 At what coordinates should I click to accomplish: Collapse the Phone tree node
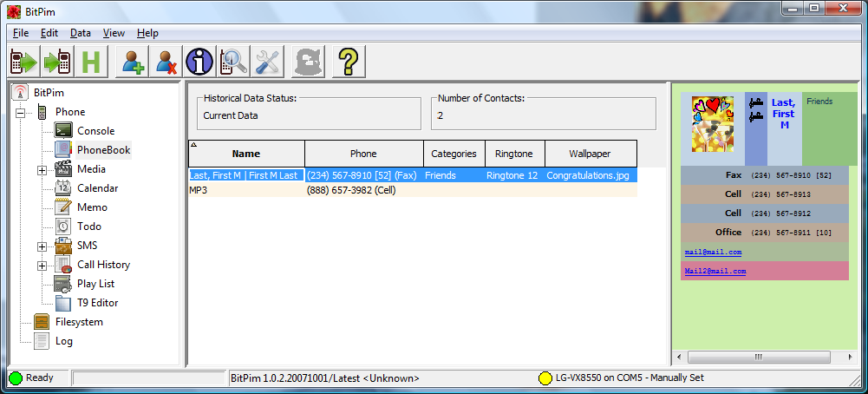(21, 113)
